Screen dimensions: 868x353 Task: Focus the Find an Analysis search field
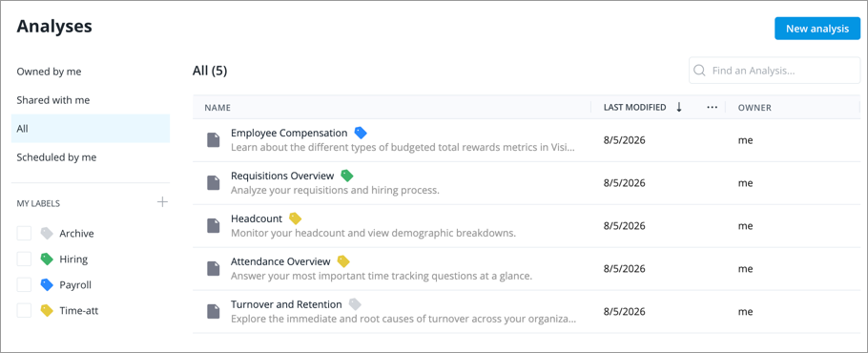click(x=775, y=71)
